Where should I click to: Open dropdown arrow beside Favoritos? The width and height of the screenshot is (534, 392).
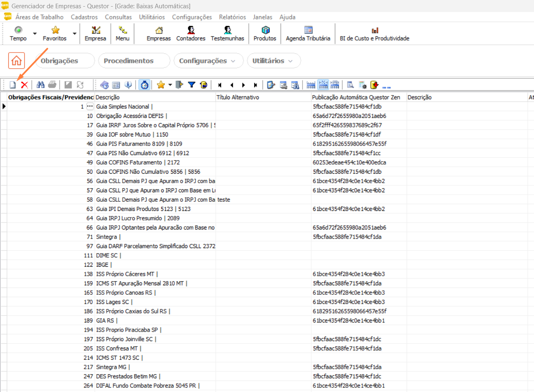(x=74, y=33)
